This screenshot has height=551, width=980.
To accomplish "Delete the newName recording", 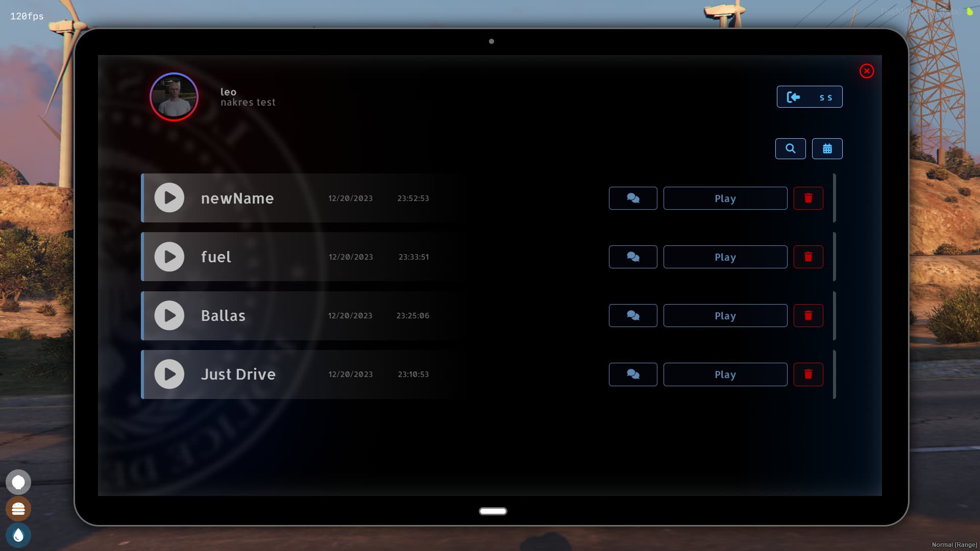I will click(808, 198).
